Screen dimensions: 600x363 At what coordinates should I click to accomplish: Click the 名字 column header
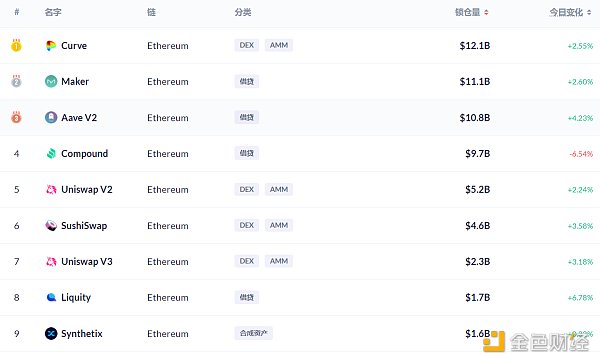pos(53,12)
